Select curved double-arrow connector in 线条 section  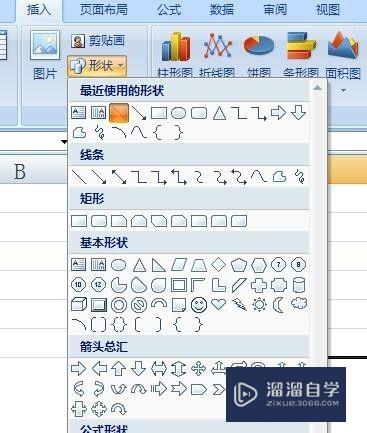point(239,177)
